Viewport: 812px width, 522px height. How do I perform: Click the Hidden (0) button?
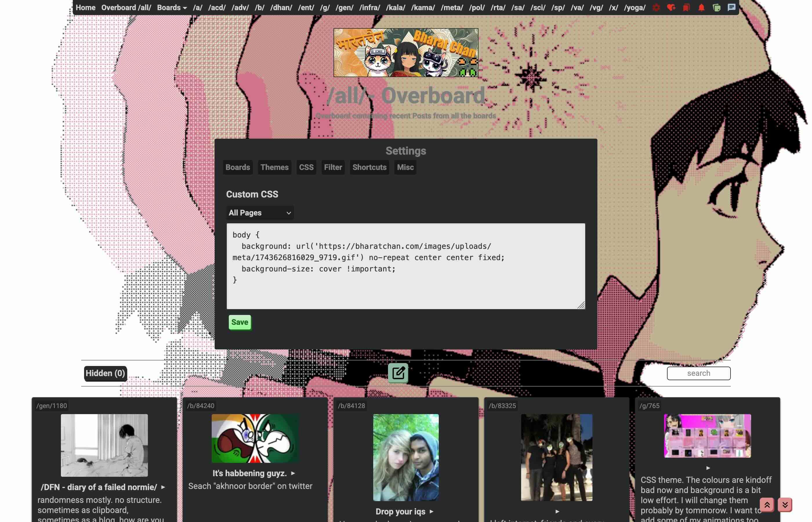[x=105, y=373]
